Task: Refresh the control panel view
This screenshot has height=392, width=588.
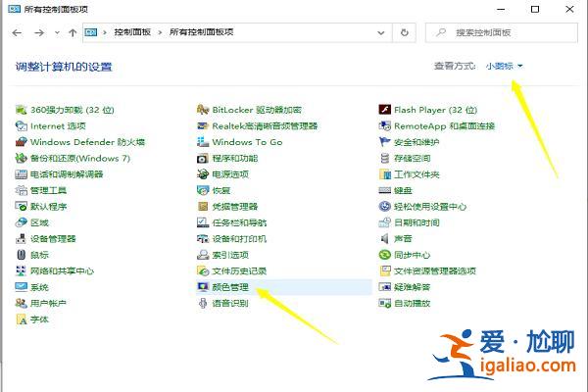Action: coord(404,32)
